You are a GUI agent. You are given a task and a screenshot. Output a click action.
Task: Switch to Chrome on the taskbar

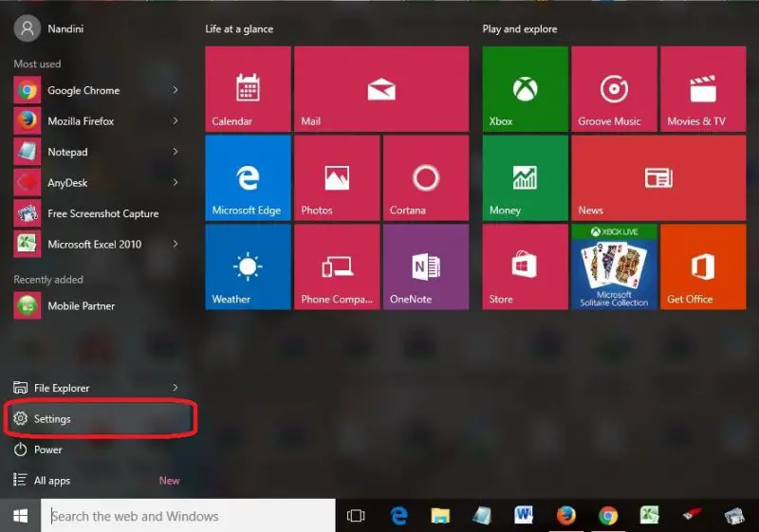tap(608, 516)
